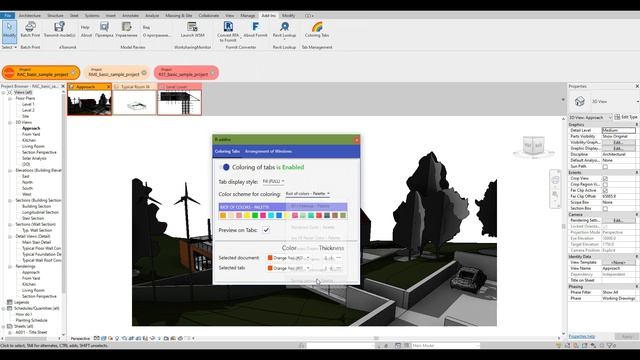Switch to the Massing & Site ribbon tab

pyautogui.click(x=179, y=16)
